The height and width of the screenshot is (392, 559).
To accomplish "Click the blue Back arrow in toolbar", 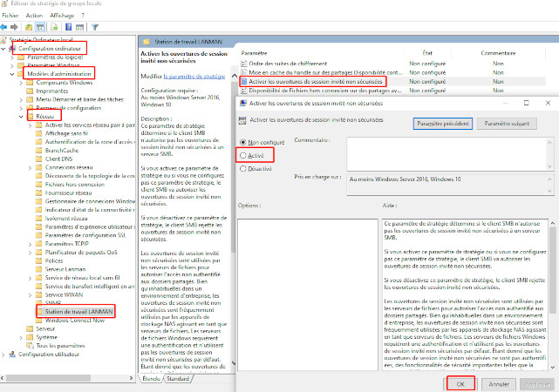I will [x=3, y=27].
